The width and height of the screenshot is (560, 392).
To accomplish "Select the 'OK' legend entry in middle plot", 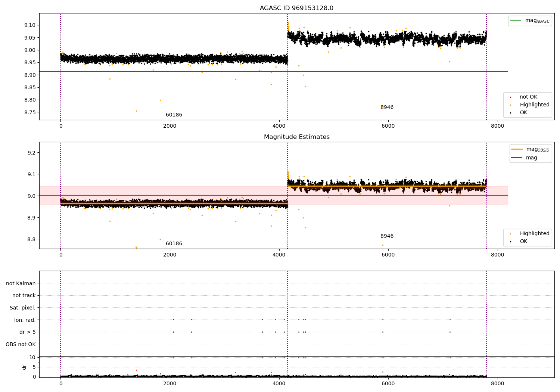I will pos(519,242).
